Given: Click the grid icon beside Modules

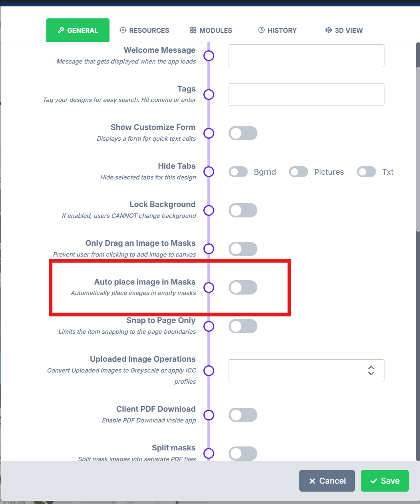Looking at the screenshot, I should tap(193, 30).
